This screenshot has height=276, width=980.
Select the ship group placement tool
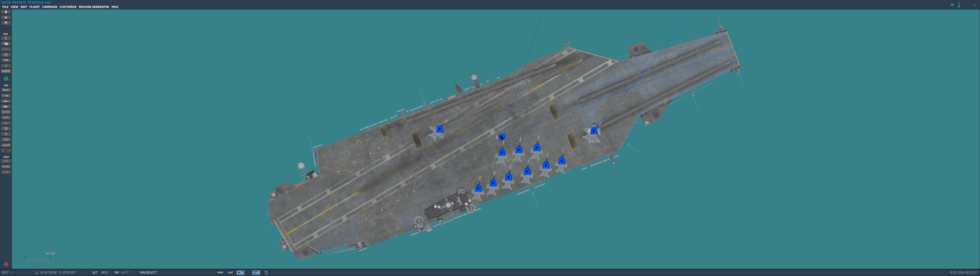(6, 101)
